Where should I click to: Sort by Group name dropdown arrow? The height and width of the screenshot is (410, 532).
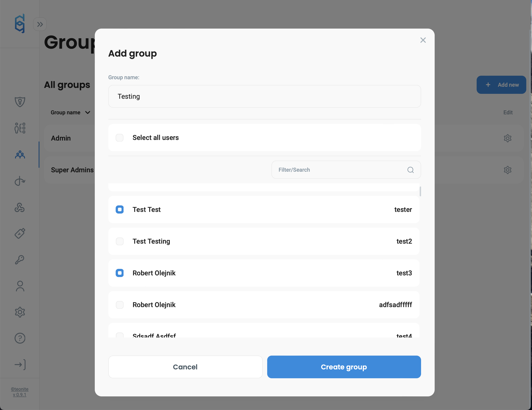[88, 112]
